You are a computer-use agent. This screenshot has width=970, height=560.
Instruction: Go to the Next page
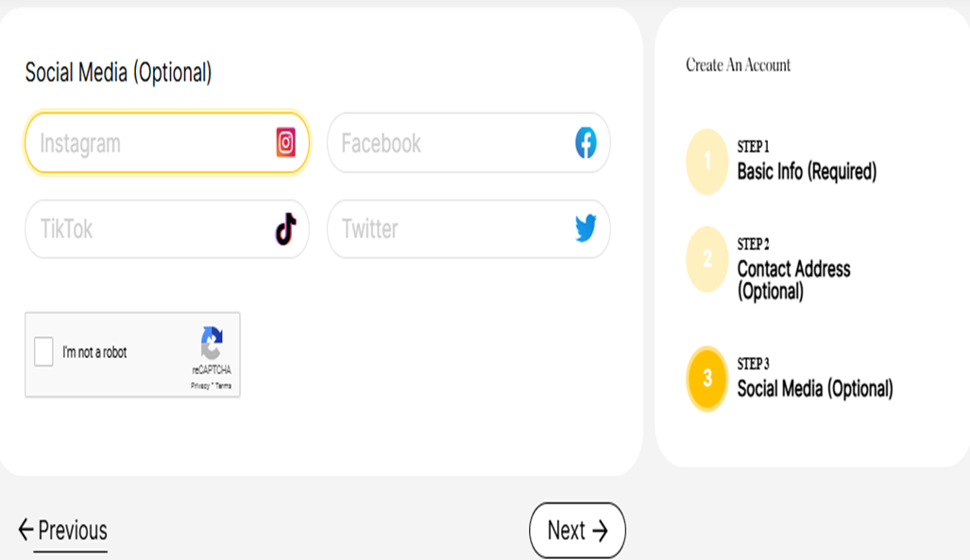[577, 531]
